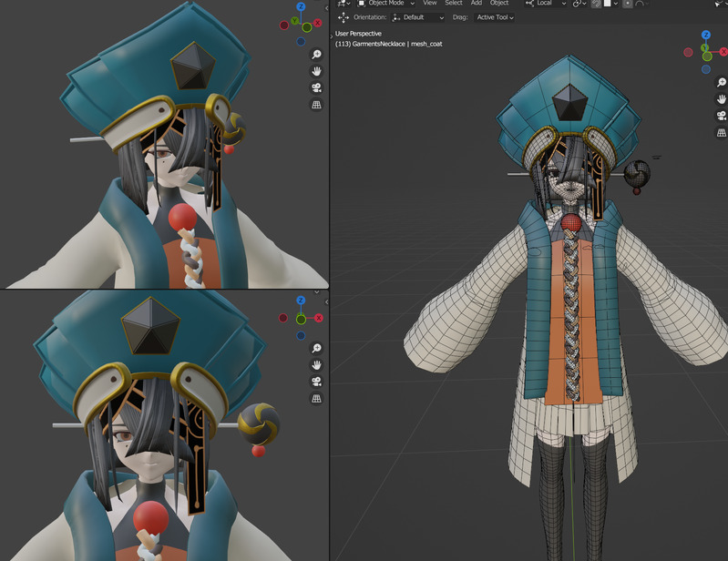The width and height of the screenshot is (728, 561).
Task: Click the X axis gizmo in bottom-left viewport
Action: point(319,318)
